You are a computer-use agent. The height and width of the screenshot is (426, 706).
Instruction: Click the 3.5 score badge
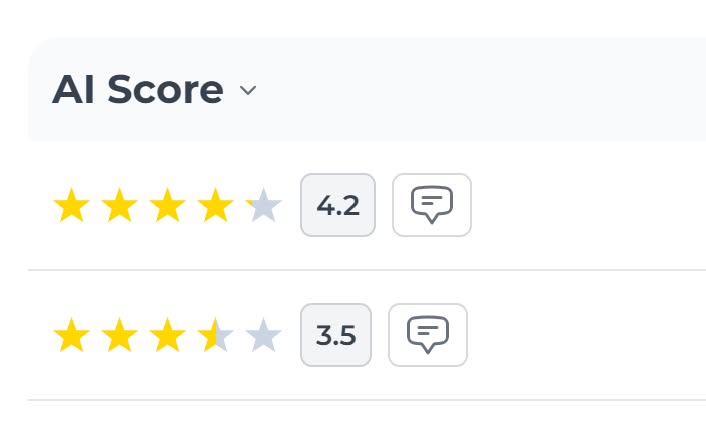[335, 335]
